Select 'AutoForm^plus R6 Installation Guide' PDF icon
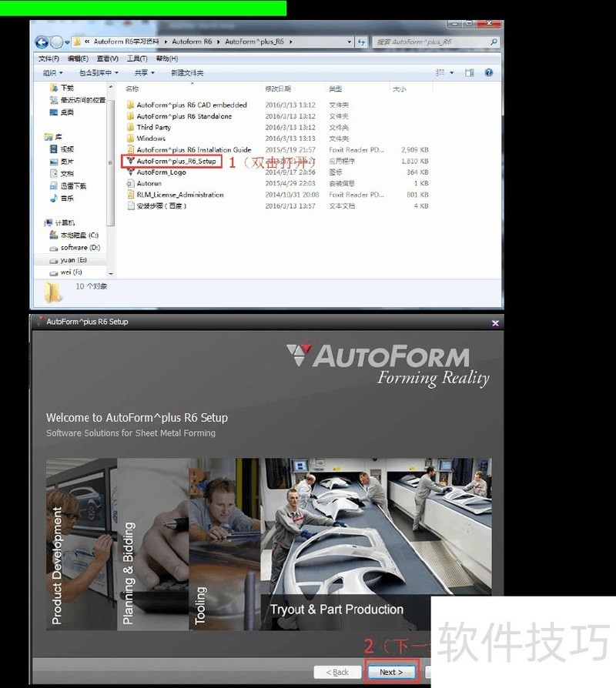 point(130,149)
